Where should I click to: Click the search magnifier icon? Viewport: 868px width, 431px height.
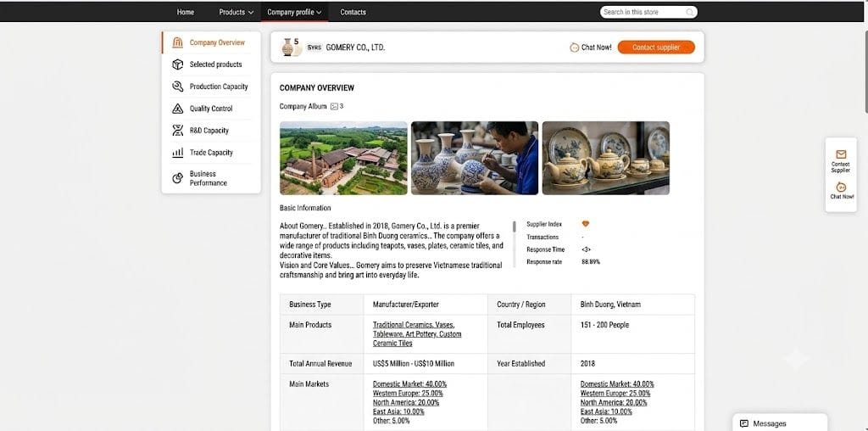(x=690, y=12)
